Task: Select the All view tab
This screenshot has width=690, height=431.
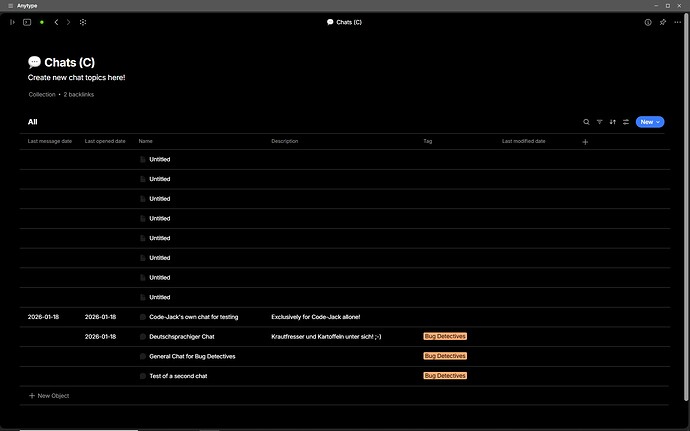Action: tap(33, 122)
